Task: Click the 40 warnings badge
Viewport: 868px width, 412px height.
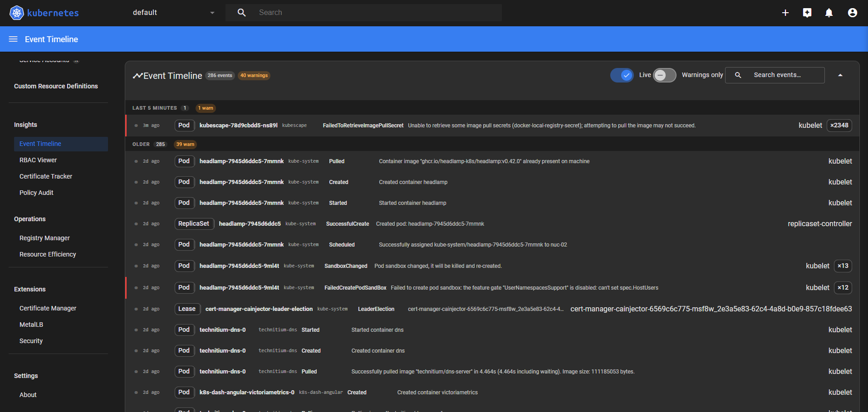Action: click(x=254, y=76)
